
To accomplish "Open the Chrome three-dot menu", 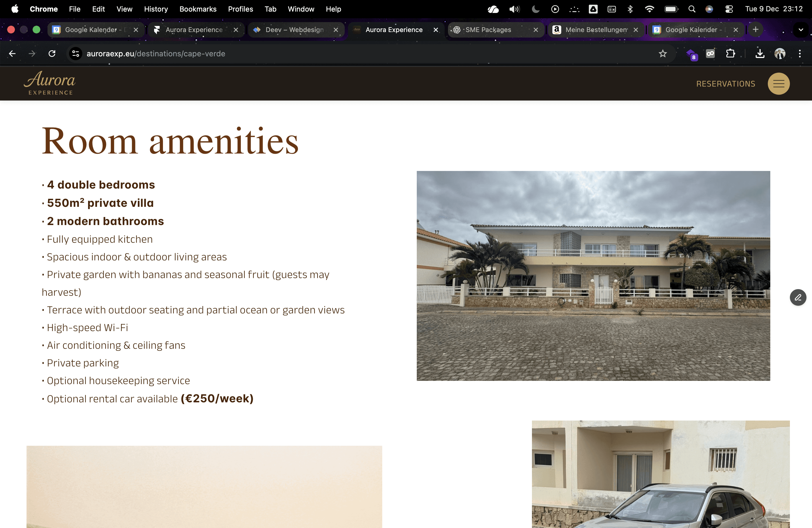I will point(799,54).
